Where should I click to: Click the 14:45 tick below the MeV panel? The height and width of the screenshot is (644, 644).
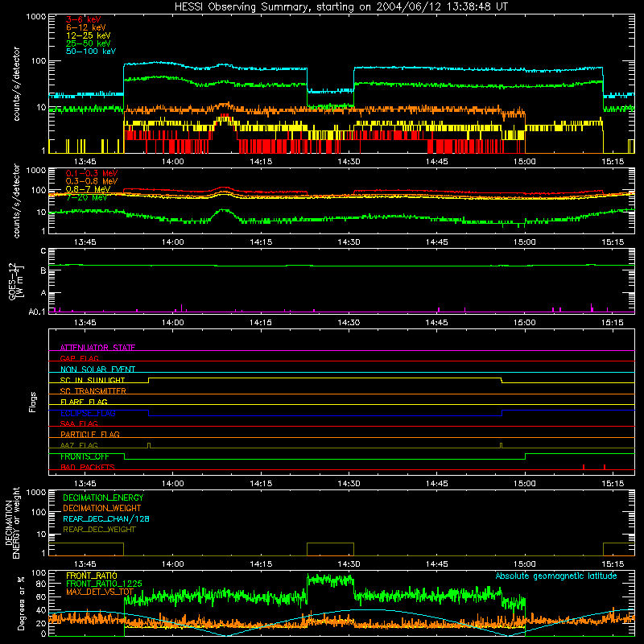(436, 242)
